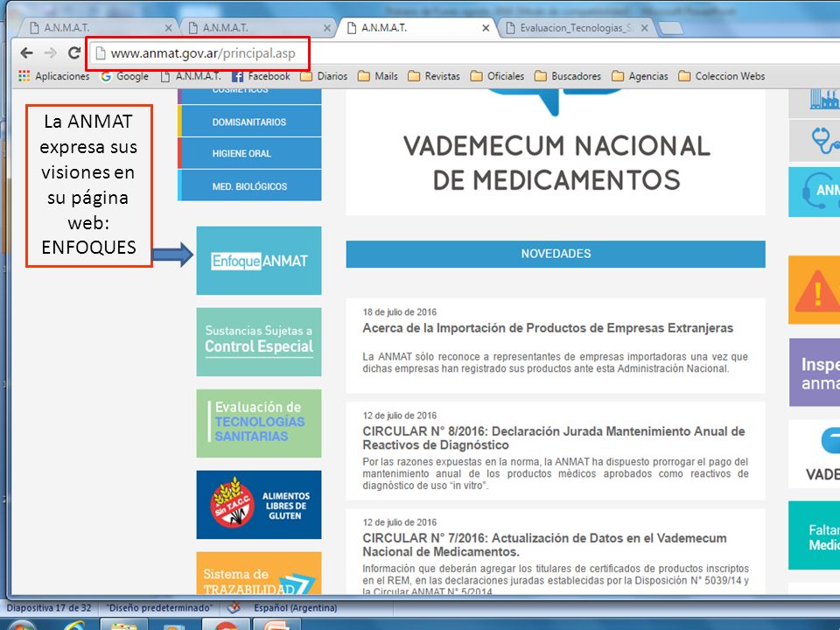Screen dimensions: 840x630
Task: Open the Google bookmark
Action: [x=124, y=76]
